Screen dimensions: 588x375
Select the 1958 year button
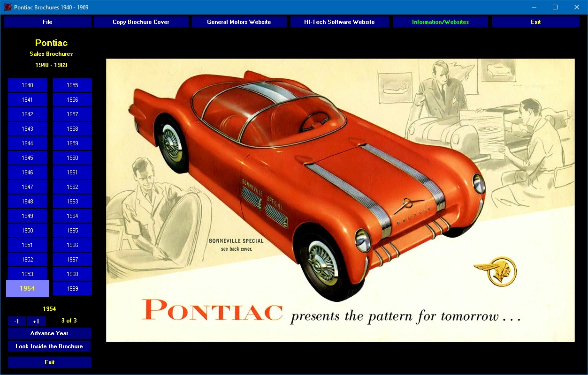click(72, 129)
